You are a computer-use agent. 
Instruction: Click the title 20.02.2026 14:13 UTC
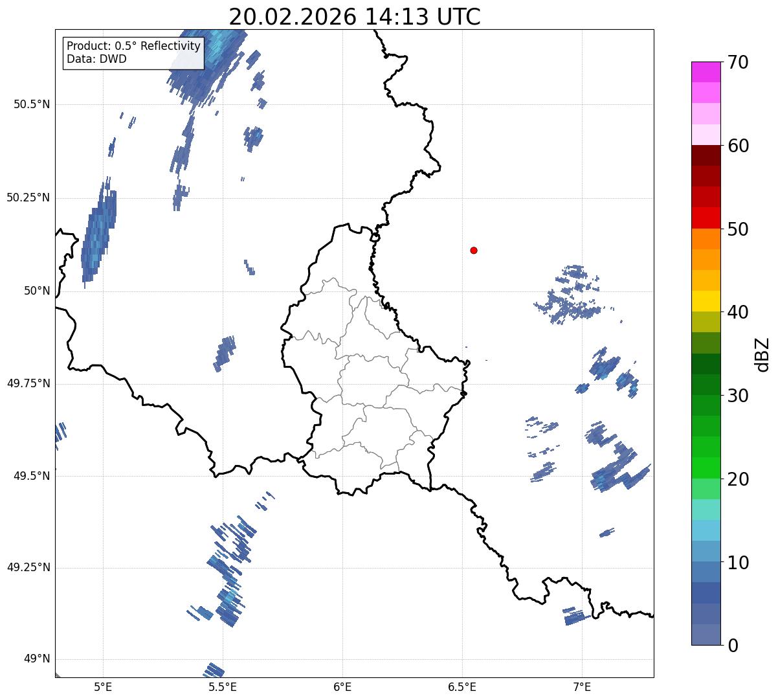click(355, 16)
